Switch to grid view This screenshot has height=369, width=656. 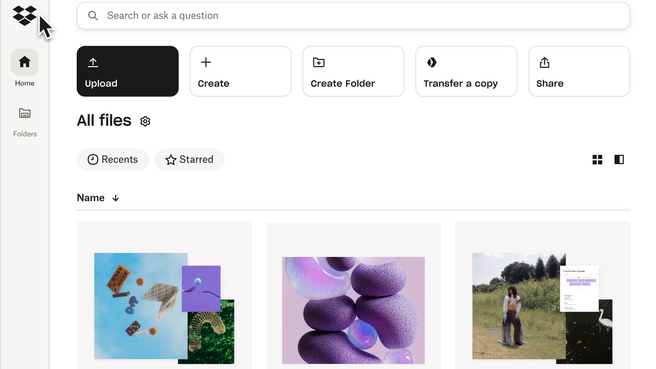[x=597, y=159]
